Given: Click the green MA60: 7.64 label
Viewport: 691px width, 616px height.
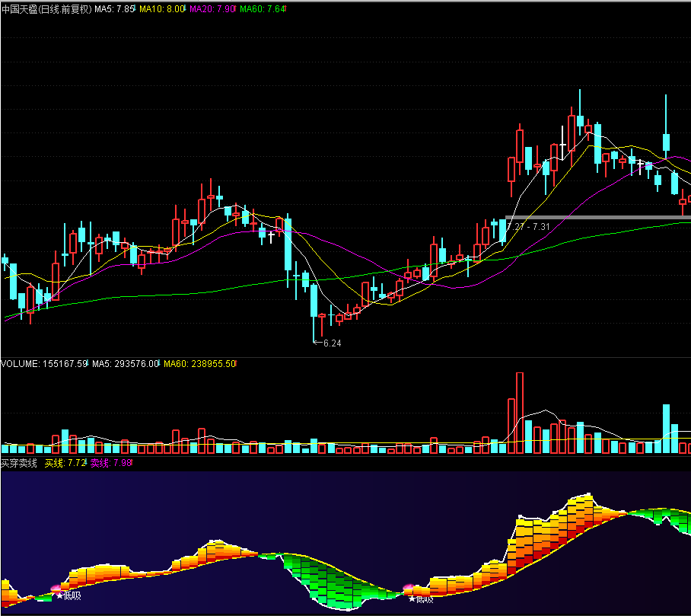Looking at the screenshot, I should click(x=263, y=9).
